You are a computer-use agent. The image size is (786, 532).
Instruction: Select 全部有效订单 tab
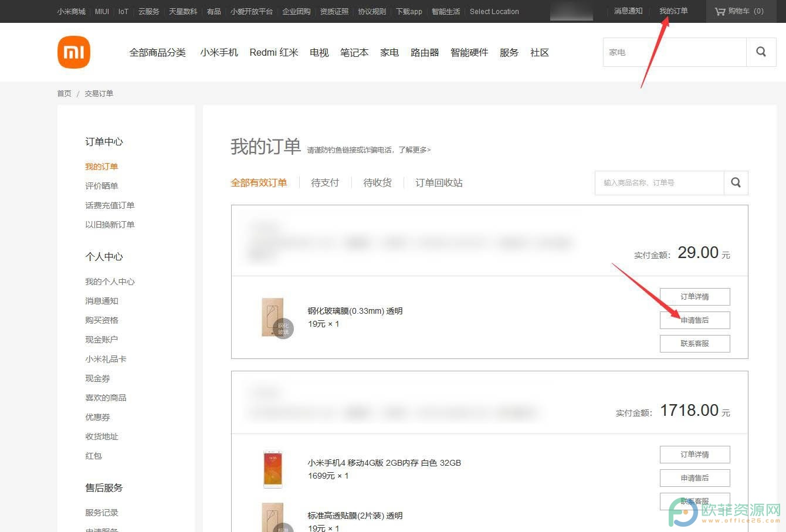click(x=259, y=183)
